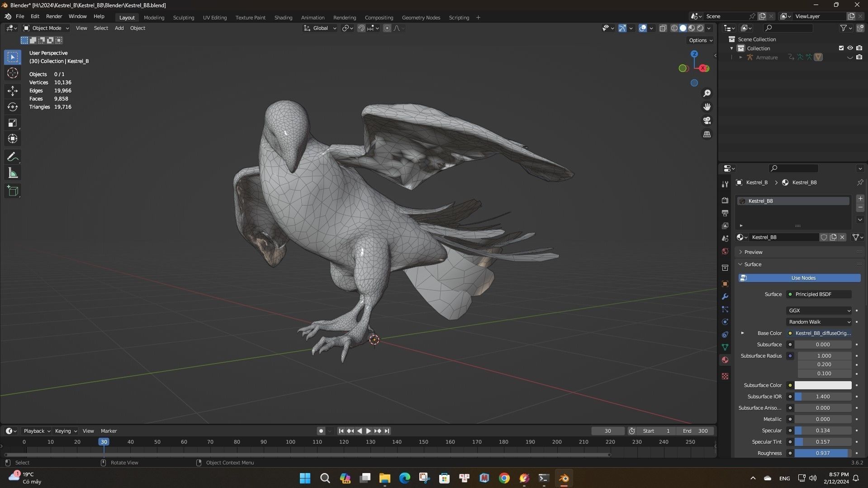The image size is (868, 488).
Task: Select the Measure tool
Action: pos(13,173)
